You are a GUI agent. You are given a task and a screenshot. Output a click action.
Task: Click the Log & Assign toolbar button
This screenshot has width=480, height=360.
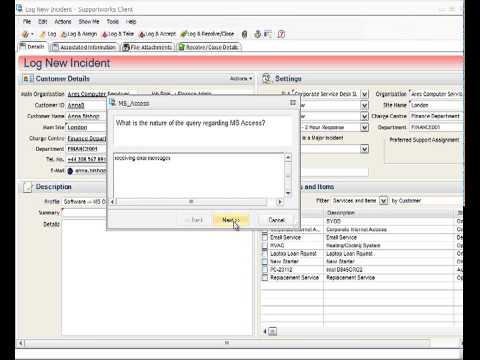[x=79, y=34]
